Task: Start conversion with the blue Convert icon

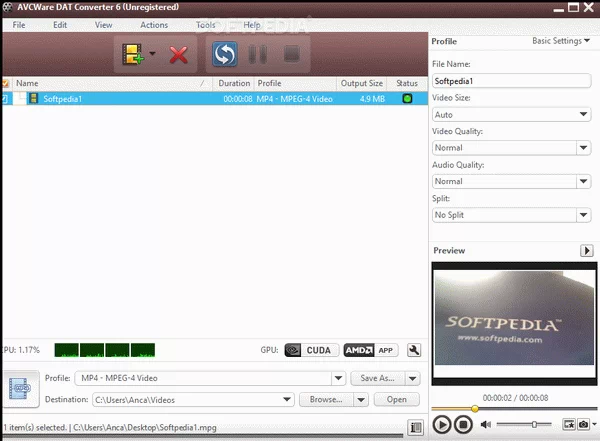Action: point(225,54)
